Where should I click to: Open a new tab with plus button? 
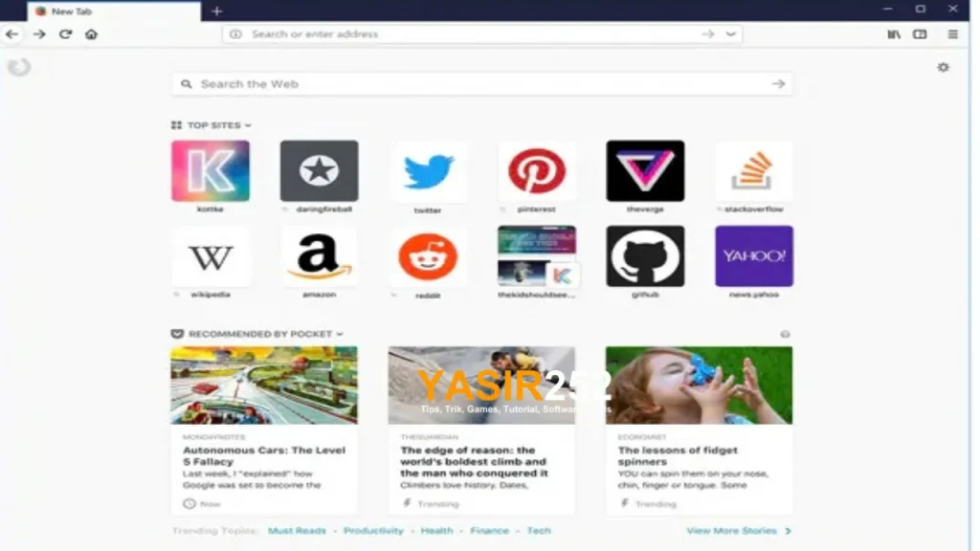[x=217, y=11]
